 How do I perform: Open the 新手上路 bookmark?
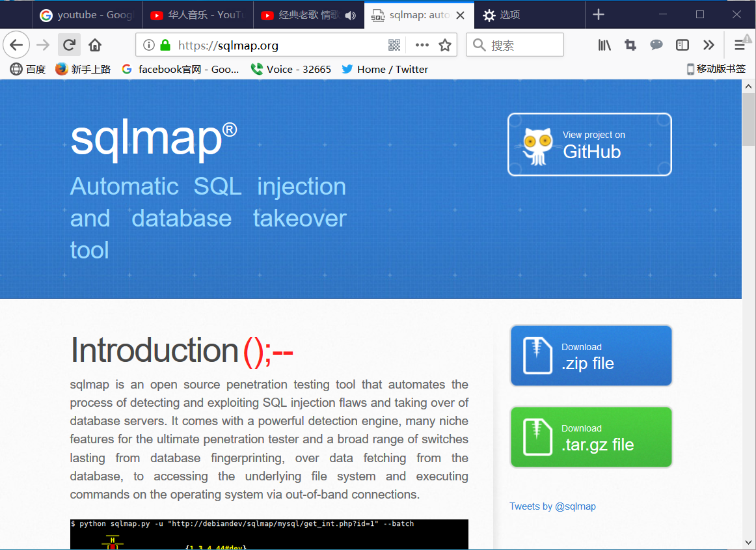(83, 70)
